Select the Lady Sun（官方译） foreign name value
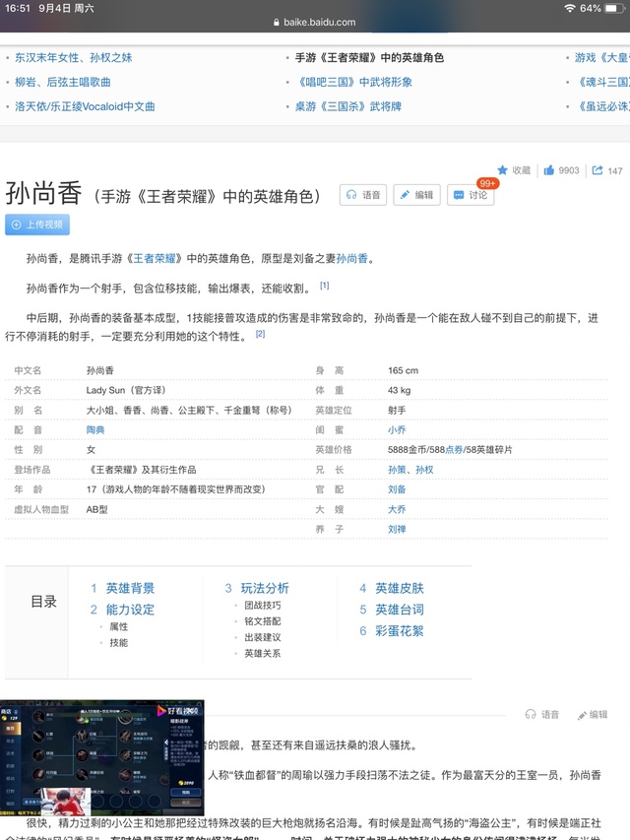The image size is (630, 840). (x=126, y=390)
